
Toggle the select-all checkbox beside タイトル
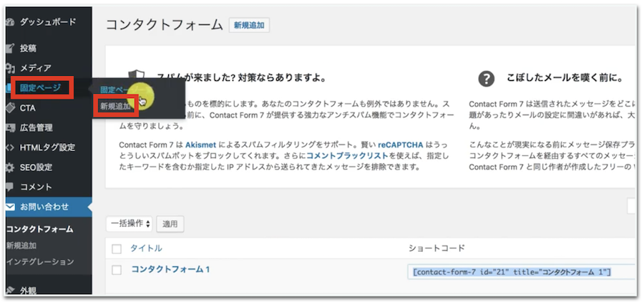[x=117, y=248]
